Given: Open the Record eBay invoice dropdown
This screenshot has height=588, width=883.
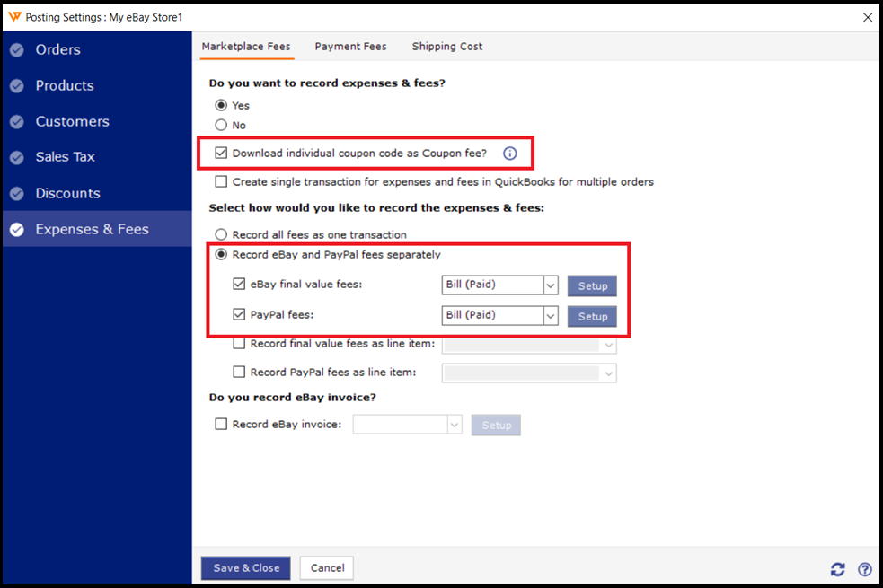Looking at the screenshot, I should [408, 425].
